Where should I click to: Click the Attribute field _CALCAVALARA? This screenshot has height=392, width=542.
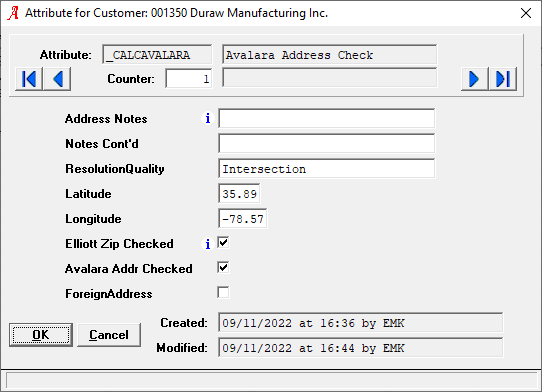[x=157, y=55]
